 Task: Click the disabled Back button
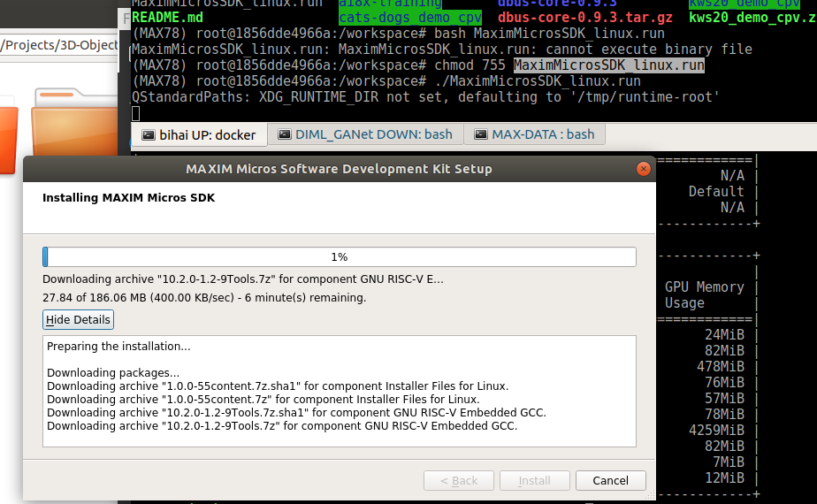pyautogui.click(x=459, y=480)
